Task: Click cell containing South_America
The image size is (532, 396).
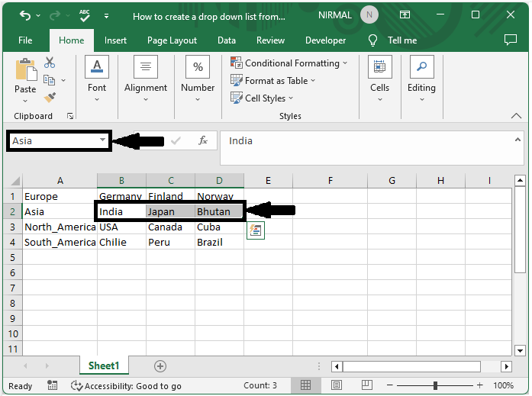Action: pyautogui.click(x=60, y=242)
